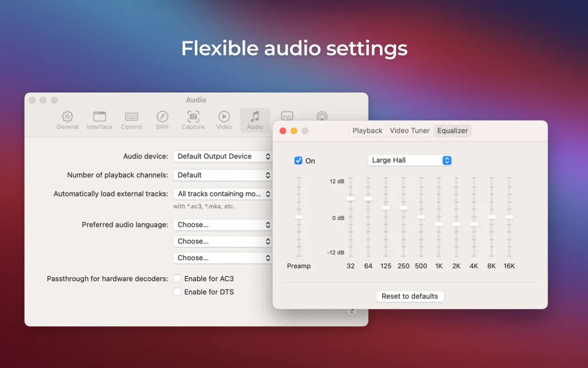Viewport: 588px width, 368px height.
Task: Switch to the Playback tab
Action: tap(367, 131)
